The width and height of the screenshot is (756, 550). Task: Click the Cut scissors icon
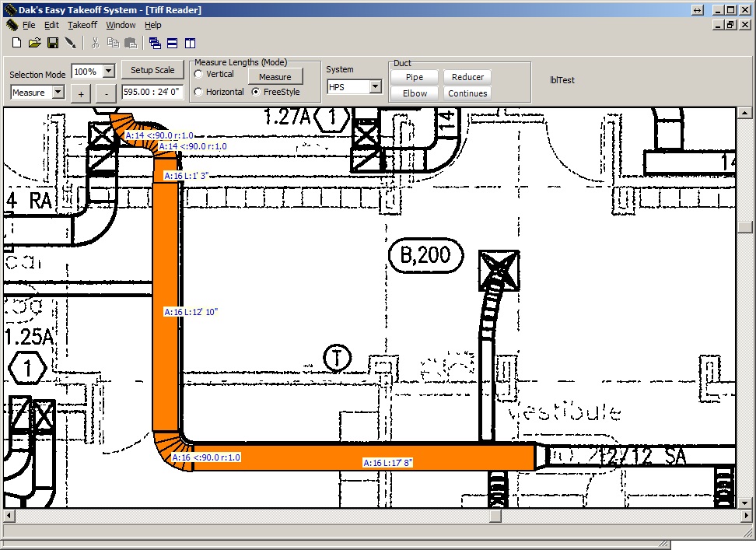point(95,43)
